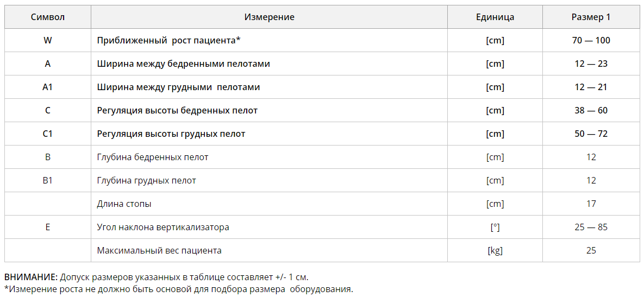Click the "25 — 85" angle value
This screenshot has width=644, height=297.
click(x=591, y=227)
